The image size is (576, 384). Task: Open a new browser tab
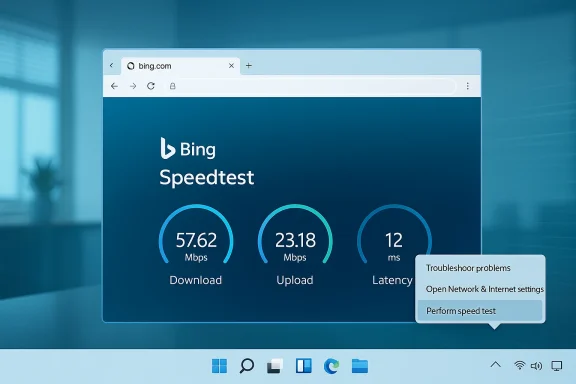(x=249, y=65)
